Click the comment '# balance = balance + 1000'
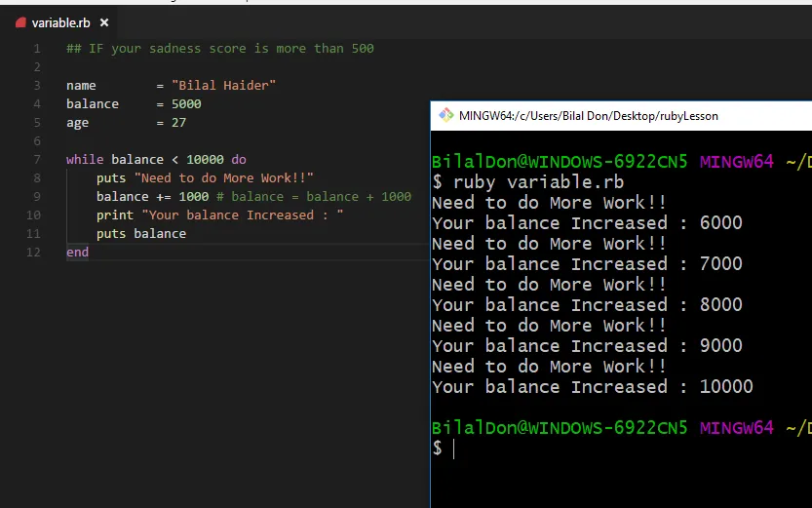The height and width of the screenshot is (508, 812). [x=314, y=197]
